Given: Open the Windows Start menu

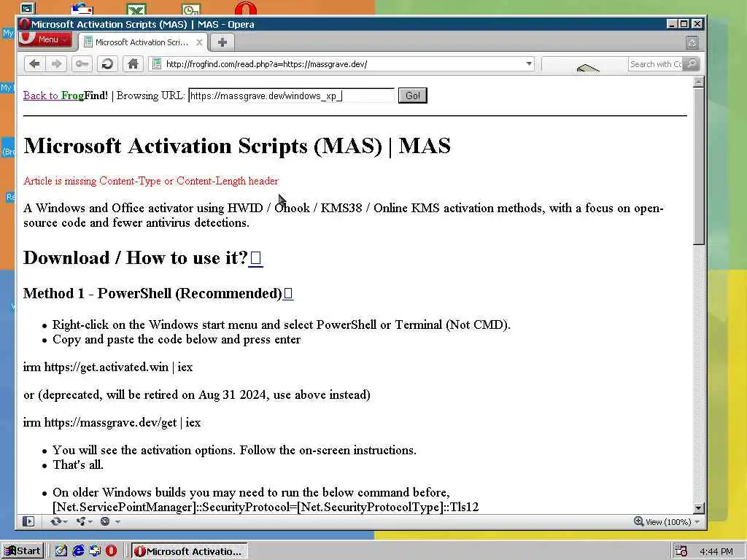Looking at the screenshot, I should coord(23,551).
